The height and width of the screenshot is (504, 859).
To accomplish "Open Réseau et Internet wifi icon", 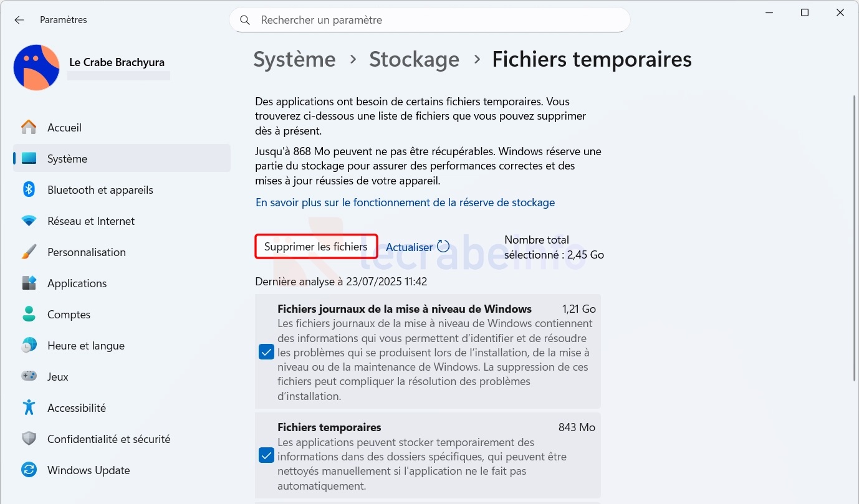I will (x=29, y=221).
